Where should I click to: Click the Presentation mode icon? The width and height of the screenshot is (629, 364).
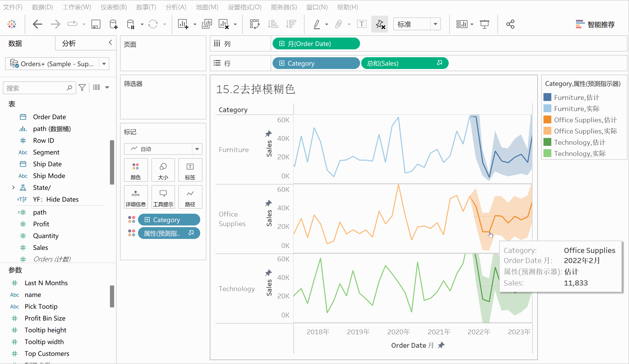pyautogui.click(x=484, y=24)
